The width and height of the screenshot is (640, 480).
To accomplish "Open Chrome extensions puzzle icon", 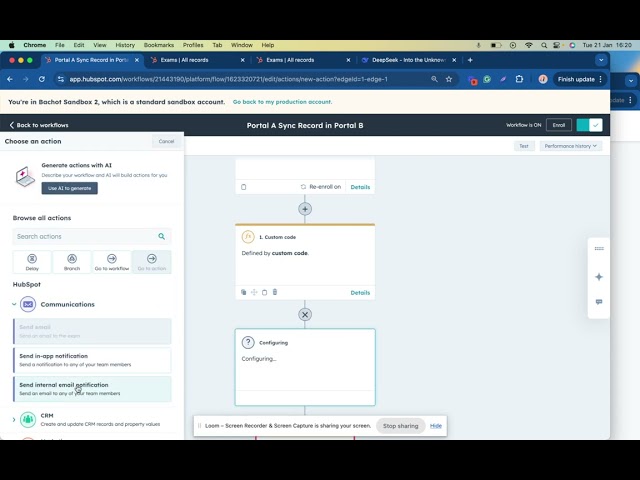I will coord(519,79).
